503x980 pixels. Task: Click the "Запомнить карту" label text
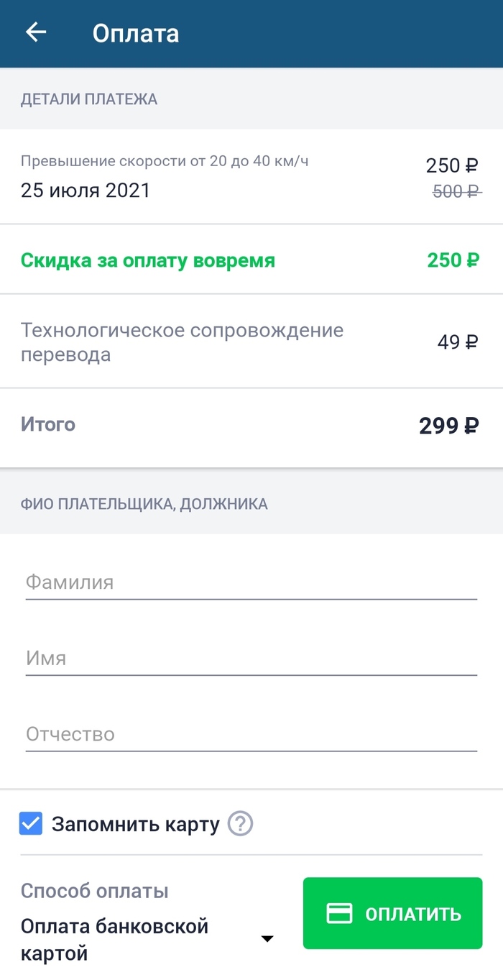point(135,824)
